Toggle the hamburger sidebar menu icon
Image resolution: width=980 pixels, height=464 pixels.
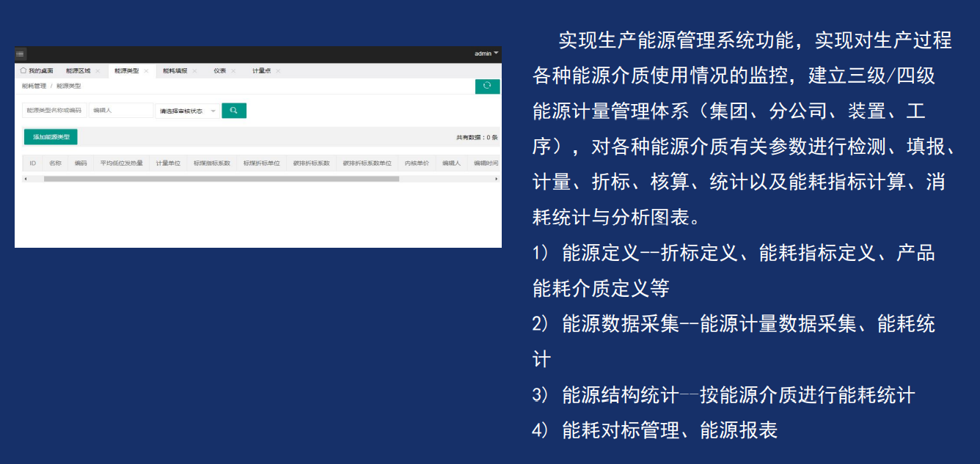[x=21, y=54]
